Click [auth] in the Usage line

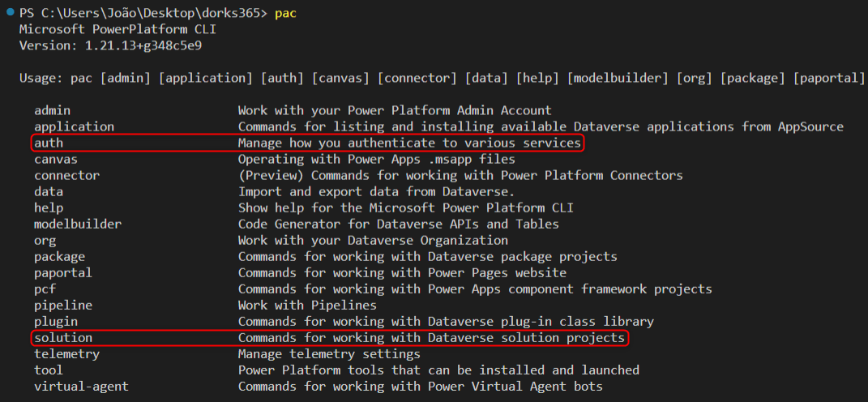282,78
